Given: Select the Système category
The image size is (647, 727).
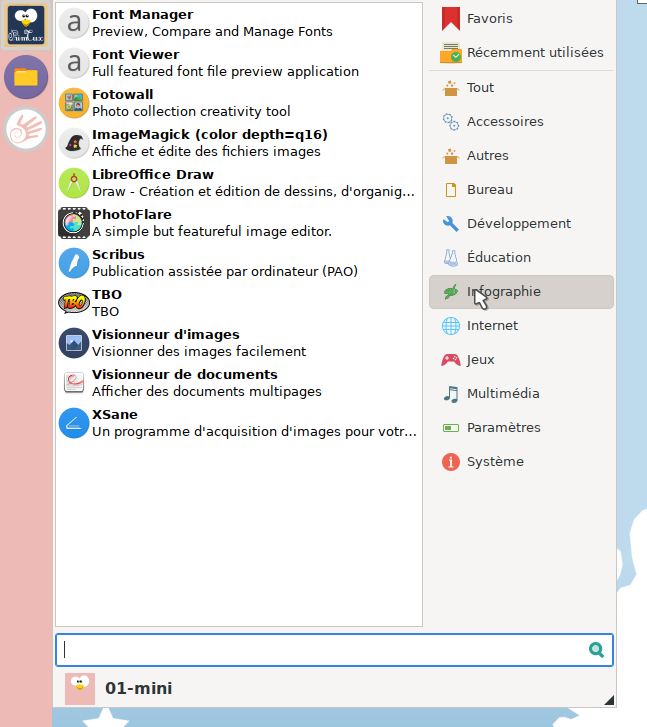Looking at the screenshot, I should click(521, 462).
